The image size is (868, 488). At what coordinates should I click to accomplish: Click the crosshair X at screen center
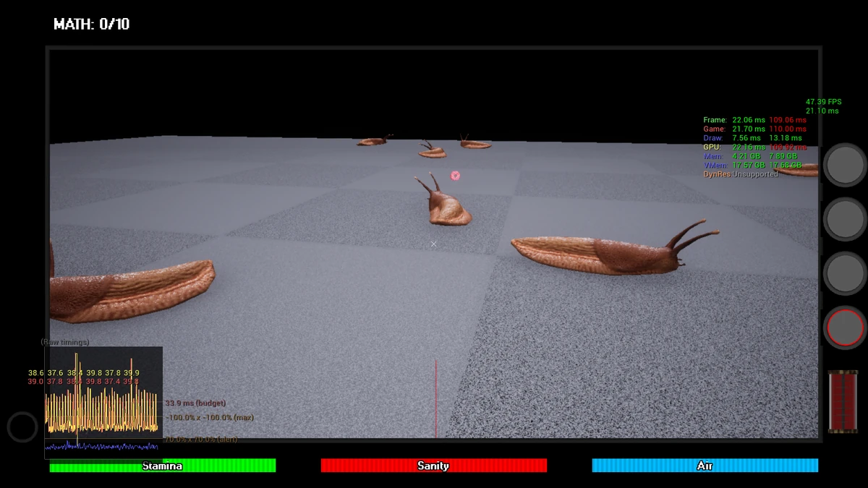433,244
